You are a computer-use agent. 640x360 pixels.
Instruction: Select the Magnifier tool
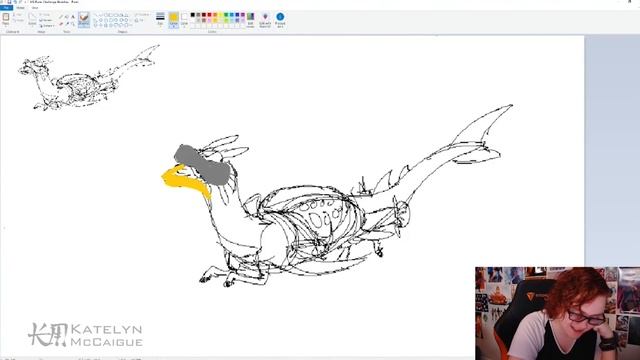(73, 24)
